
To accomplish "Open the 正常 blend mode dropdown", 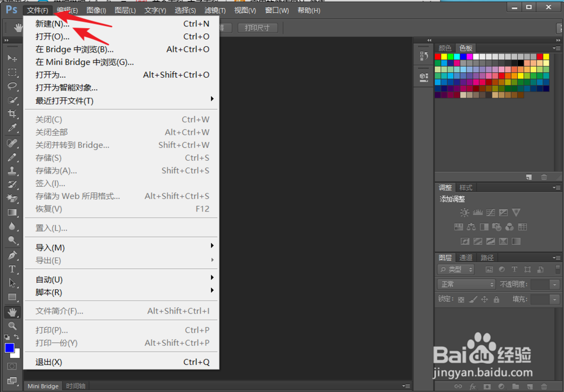I will (x=466, y=284).
